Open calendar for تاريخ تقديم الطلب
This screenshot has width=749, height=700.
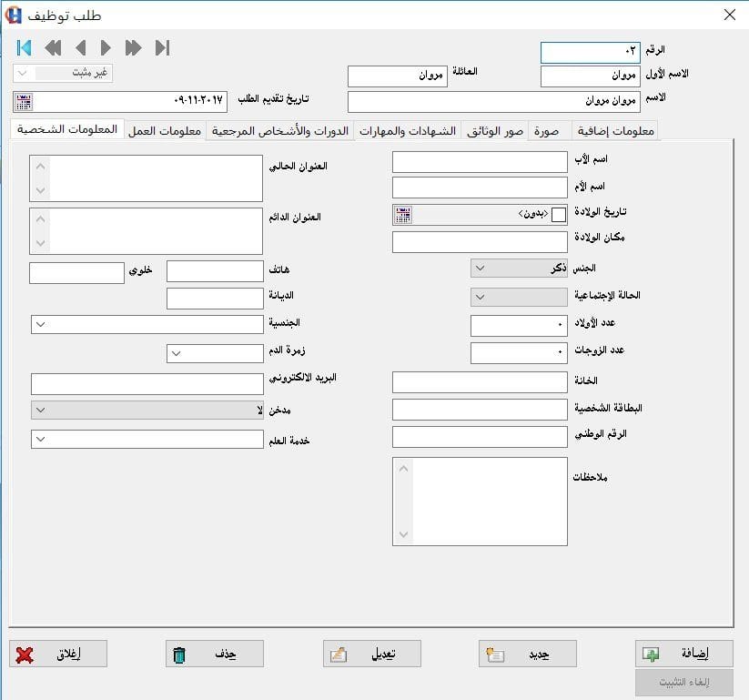click(x=24, y=102)
